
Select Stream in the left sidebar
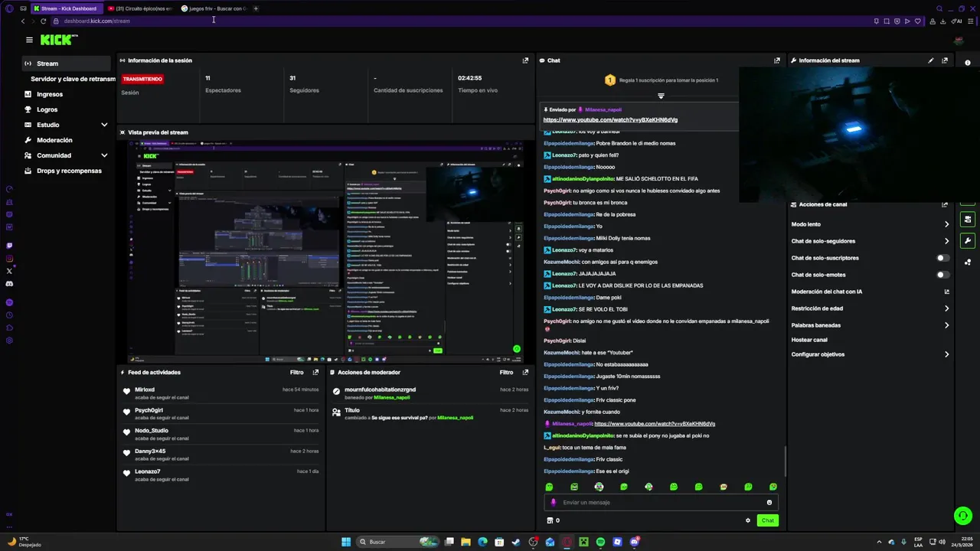(x=67, y=64)
